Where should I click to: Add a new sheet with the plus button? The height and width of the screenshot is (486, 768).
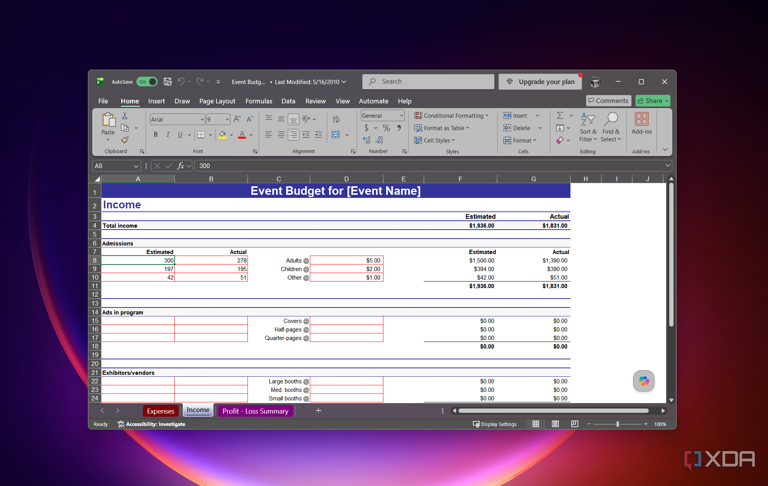[x=318, y=411]
